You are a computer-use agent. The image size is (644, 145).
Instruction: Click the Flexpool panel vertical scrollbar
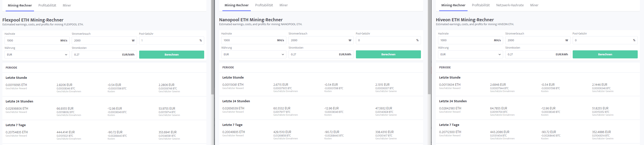click(212, 47)
